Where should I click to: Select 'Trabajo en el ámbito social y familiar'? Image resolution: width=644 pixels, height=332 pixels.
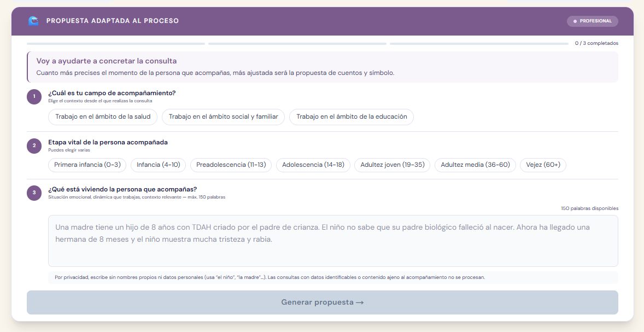[224, 117]
